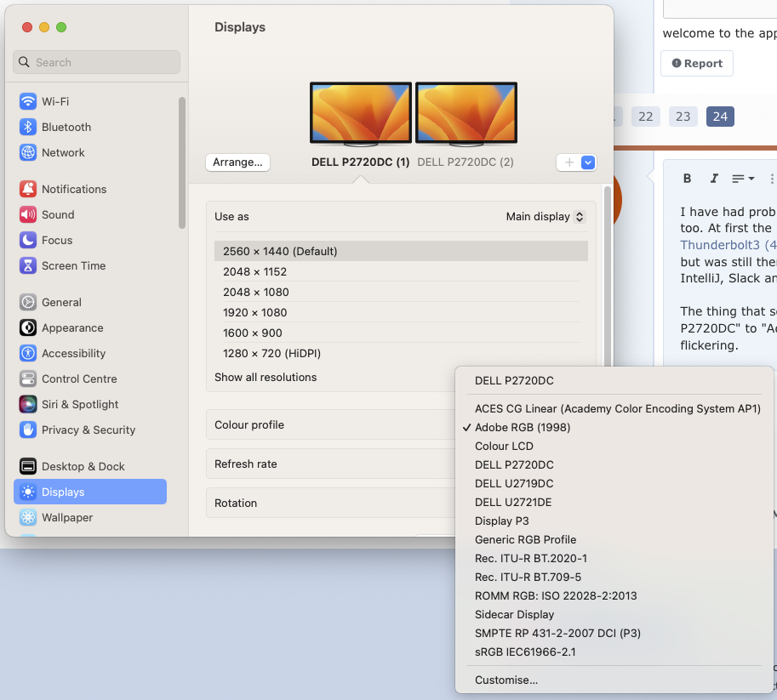Viewport: 777px width, 700px height.
Task: Click the Refresh rate row label
Action: pos(246,464)
